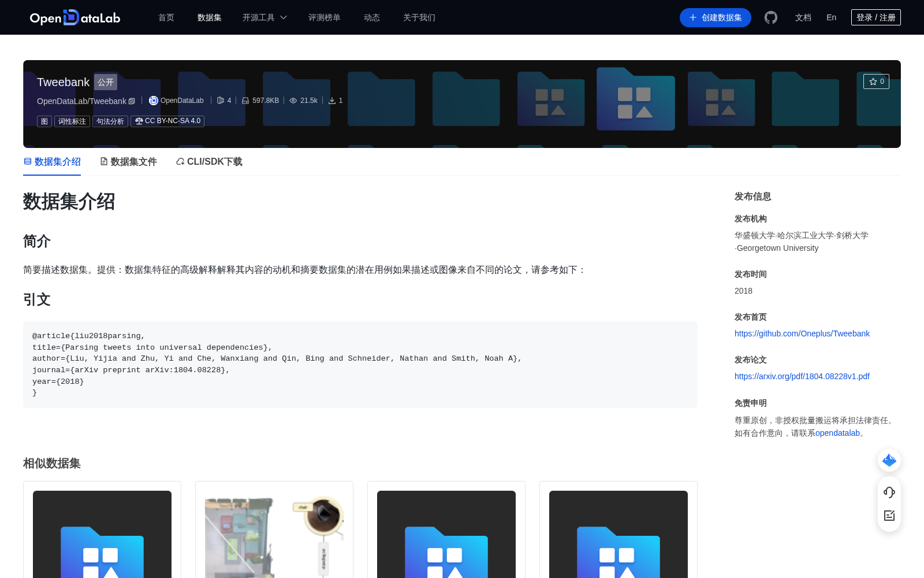Viewport: 924px width, 578px height.
Task: Go to 首页 in navigation
Action: [x=166, y=17]
